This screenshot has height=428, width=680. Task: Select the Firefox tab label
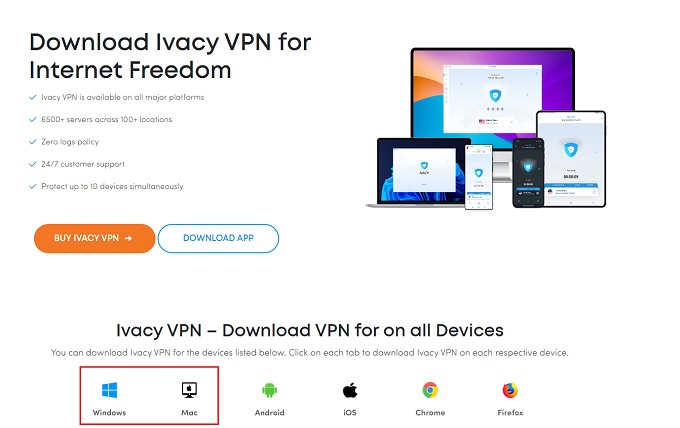pyautogui.click(x=510, y=412)
